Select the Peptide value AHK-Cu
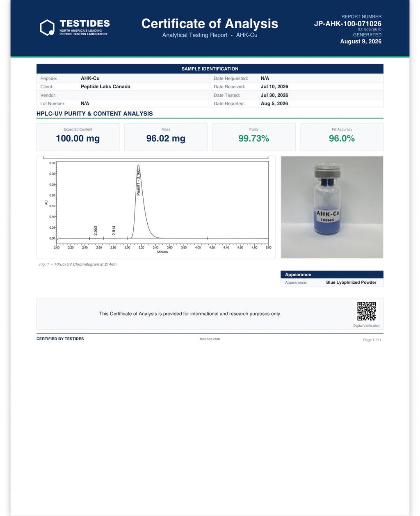The image size is (420, 516). pos(90,78)
